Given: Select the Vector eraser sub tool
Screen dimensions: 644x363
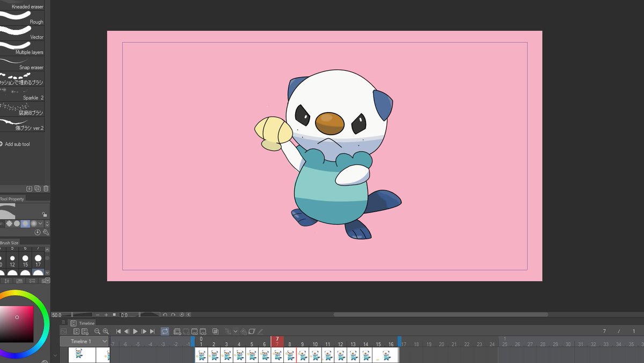Looking at the screenshot, I should [x=21, y=32].
